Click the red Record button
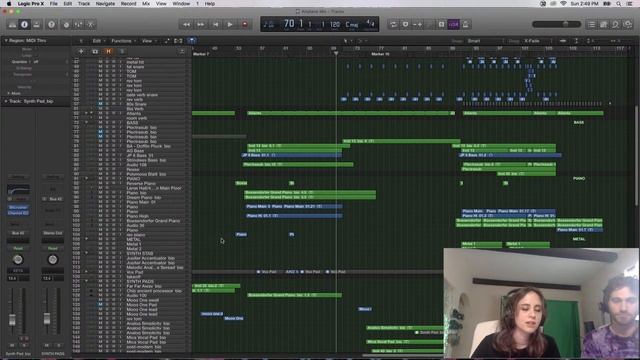The height and width of the screenshot is (360, 640). (x=245, y=24)
